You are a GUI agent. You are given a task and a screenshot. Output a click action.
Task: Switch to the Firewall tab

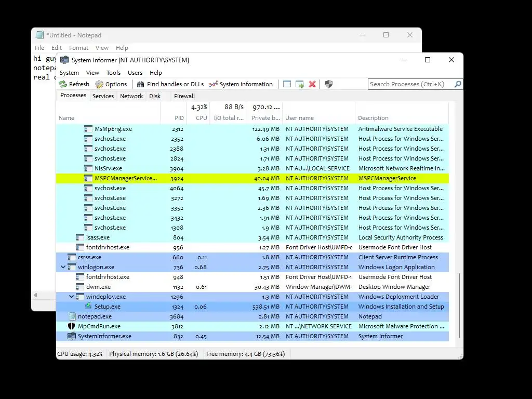point(184,96)
